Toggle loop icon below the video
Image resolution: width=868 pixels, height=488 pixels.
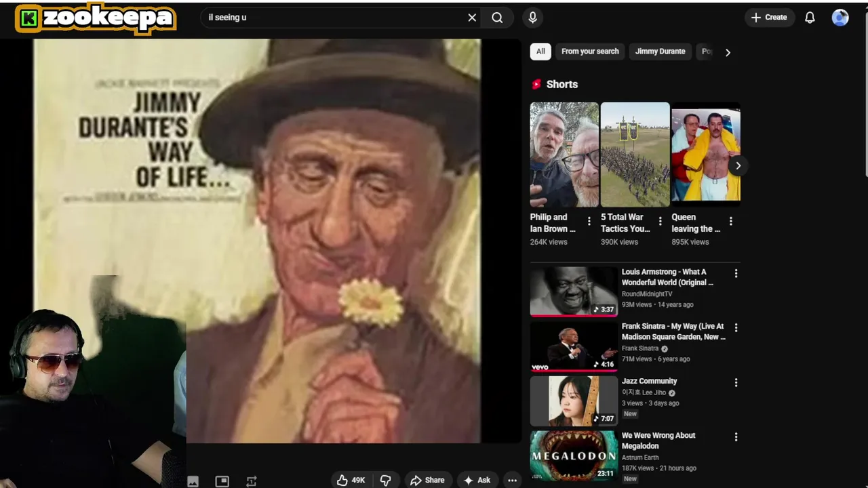point(251,481)
